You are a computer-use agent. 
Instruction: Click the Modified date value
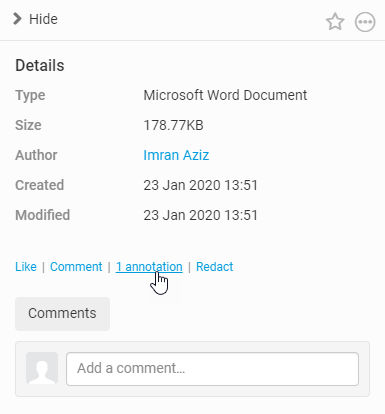click(x=200, y=215)
